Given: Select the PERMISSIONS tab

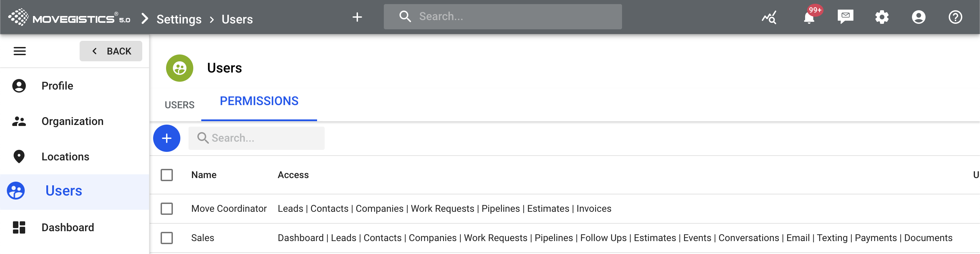Looking at the screenshot, I should tap(259, 101).
